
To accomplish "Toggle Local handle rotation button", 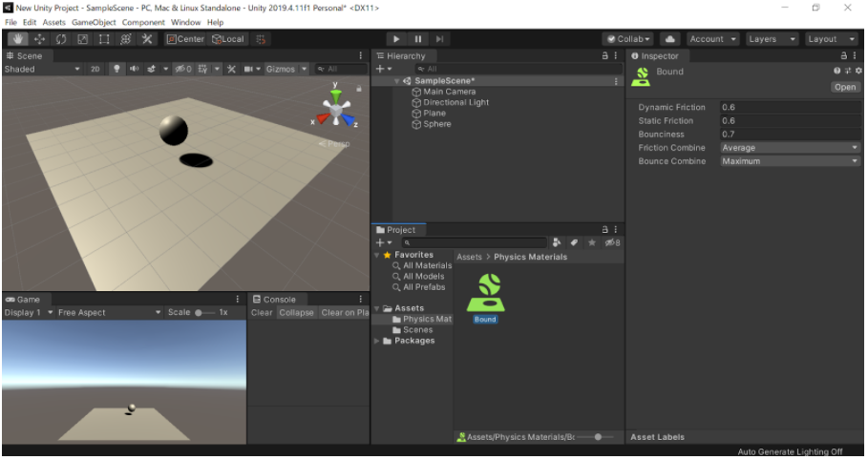I will tap(228, 39).
